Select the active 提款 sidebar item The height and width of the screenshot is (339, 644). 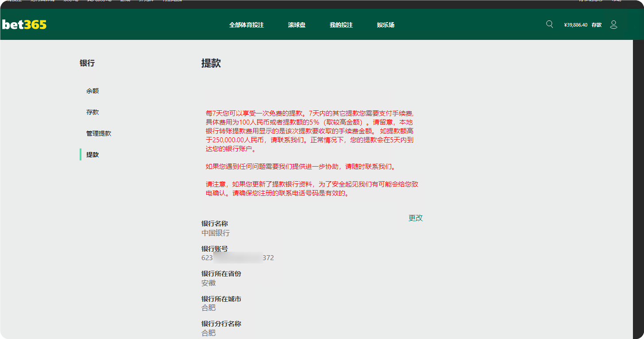[93, 154]
